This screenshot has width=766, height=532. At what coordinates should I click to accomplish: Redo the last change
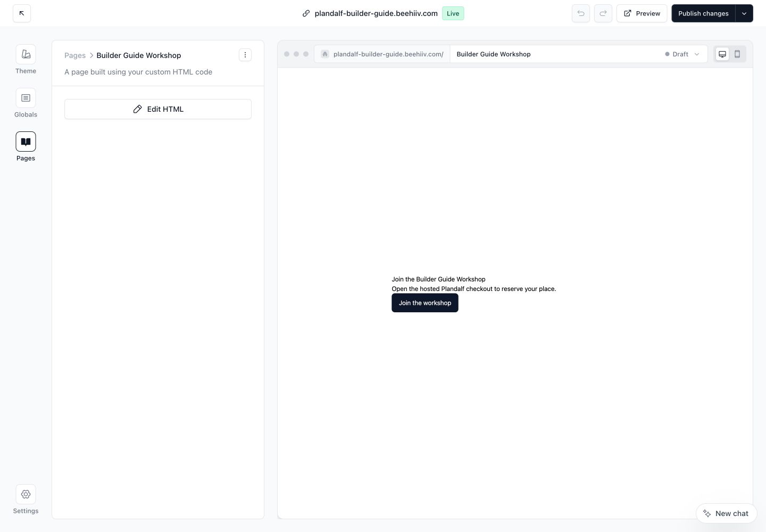(x=603, y=13)
